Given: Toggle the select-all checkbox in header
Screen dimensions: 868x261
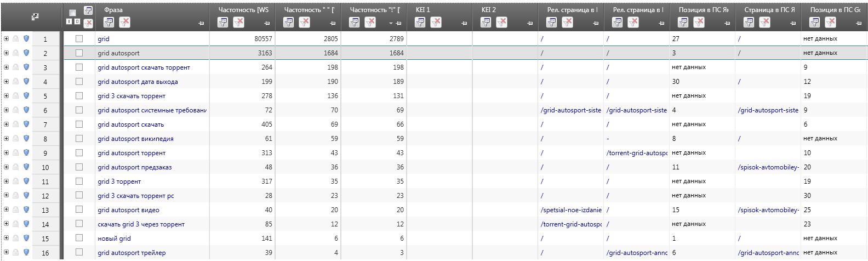Looking at the screenshot, I should pyautogui.click(x=72, y=13).
